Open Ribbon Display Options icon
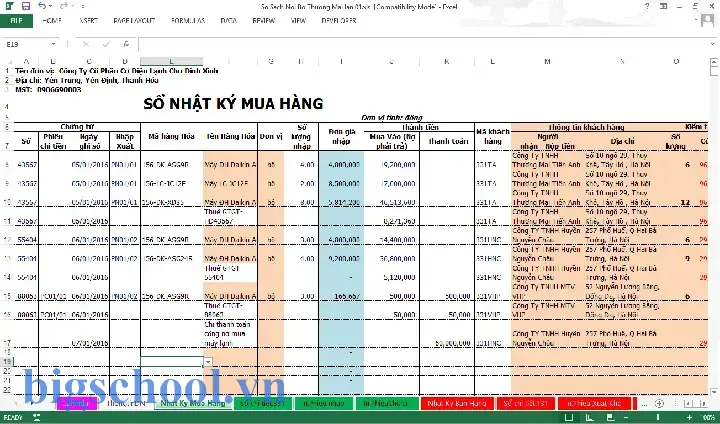This screenshot has height=424, width=720. [664, 6]
